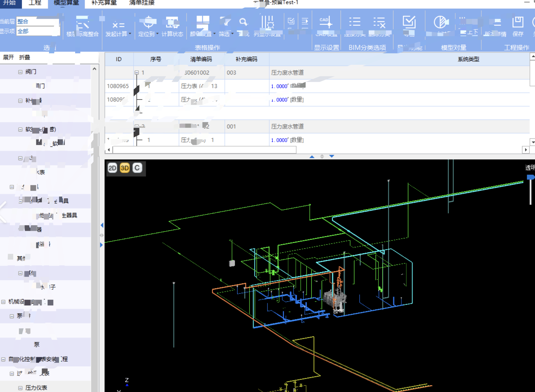Collapse table row group 序号 1

(x=137, y=73)
